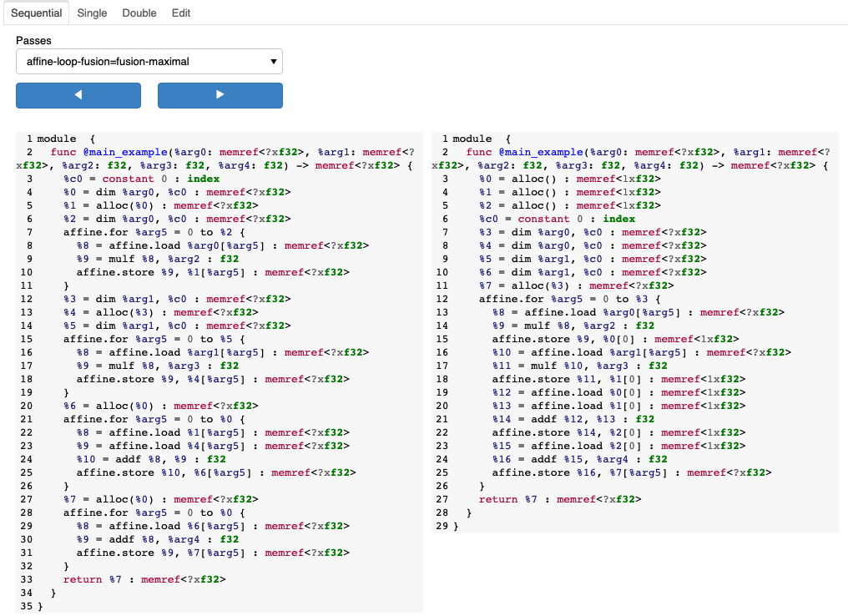Click left line '%7 = alloc(%0)'
This screenshot has height=616, width=848.
click(160, 499)
